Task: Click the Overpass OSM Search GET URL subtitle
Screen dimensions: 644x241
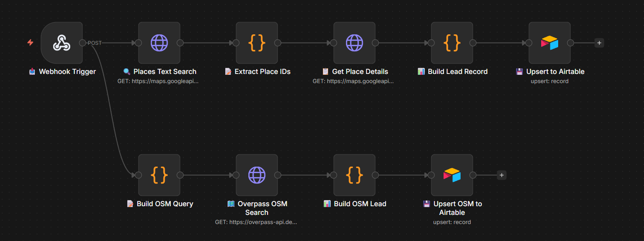Action: click(x=256, y=222)
